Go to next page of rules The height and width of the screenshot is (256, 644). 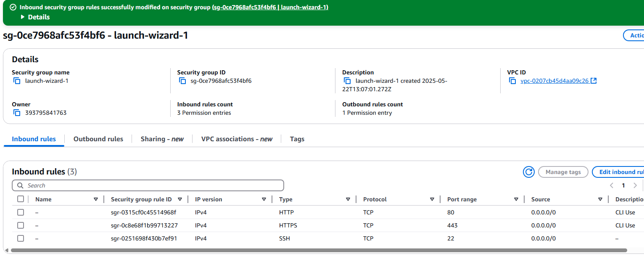tap(635, 185)
